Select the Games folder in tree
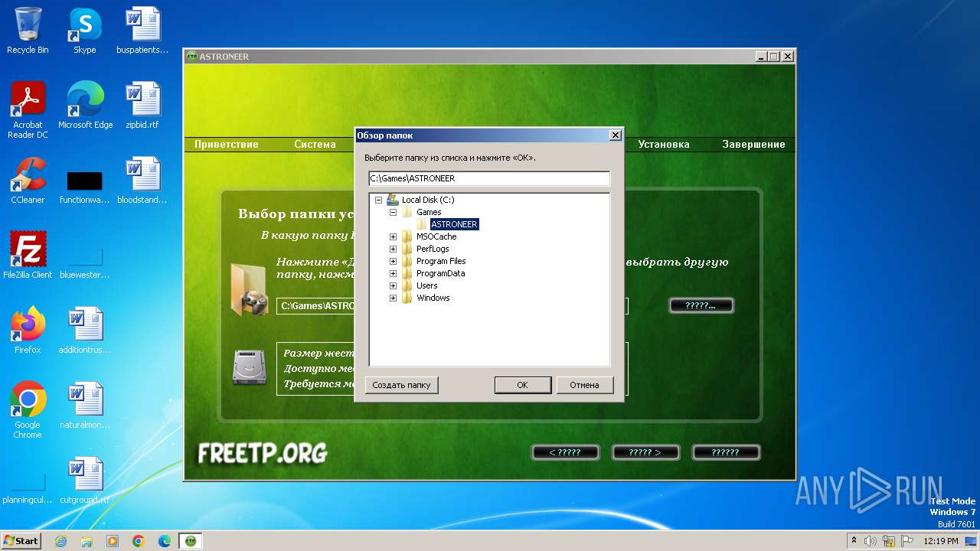Image resolution: width=980 pixels, height=551 pixels. (x=429, y=212)
